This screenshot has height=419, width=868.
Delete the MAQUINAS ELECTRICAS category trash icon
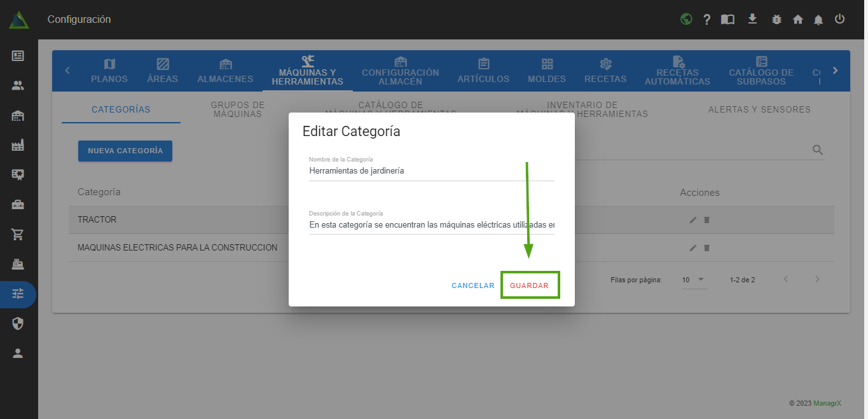(706, 248)
